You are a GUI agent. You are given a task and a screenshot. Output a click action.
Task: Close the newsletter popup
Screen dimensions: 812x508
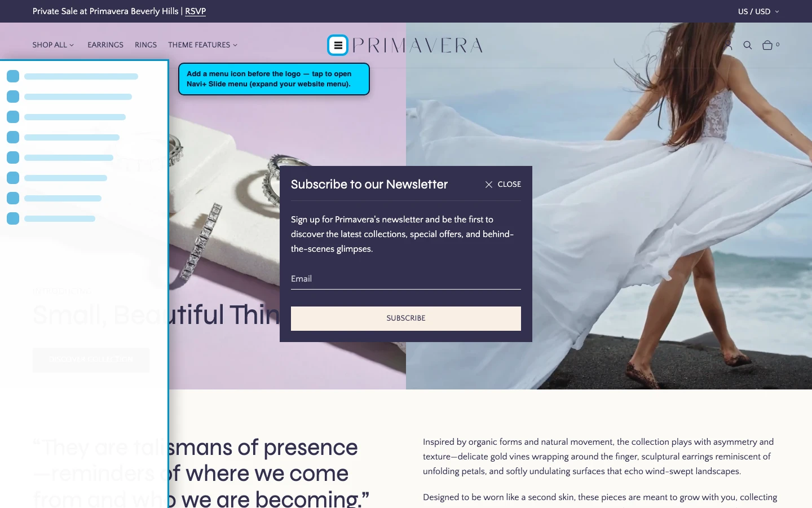tap(503, 185)
